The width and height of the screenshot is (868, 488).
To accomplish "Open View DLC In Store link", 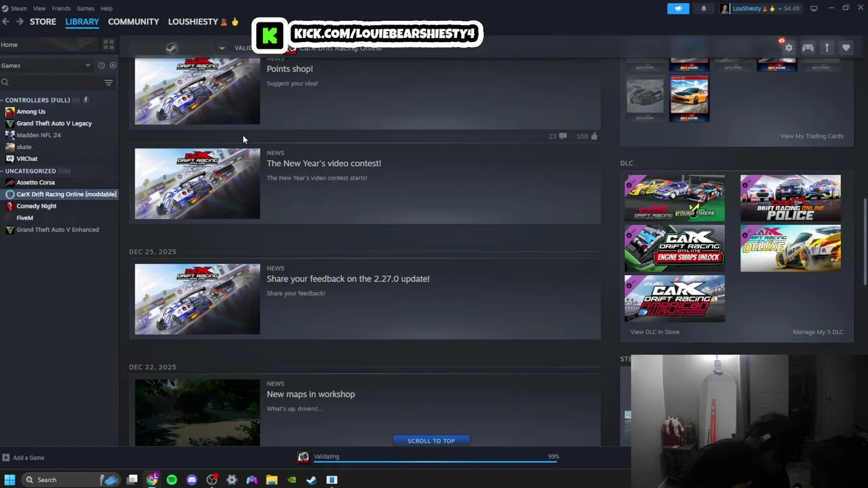I will click(654, 332).
